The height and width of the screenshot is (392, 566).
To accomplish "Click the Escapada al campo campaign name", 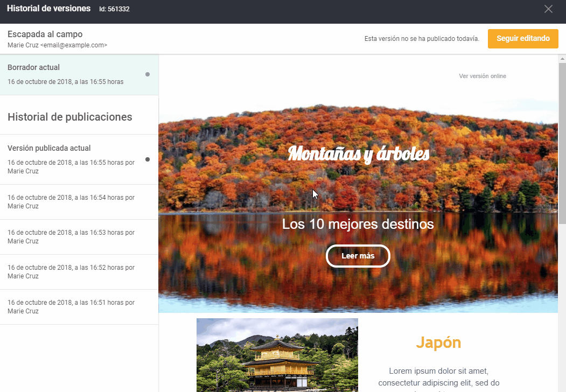I will [x=45, y=34].
